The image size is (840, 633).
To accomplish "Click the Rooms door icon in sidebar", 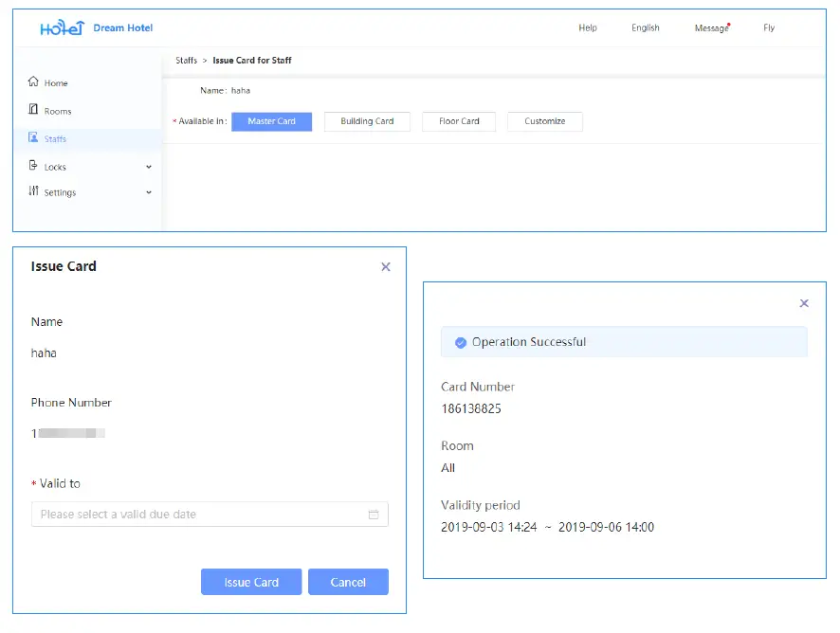I will coord(33,109).
